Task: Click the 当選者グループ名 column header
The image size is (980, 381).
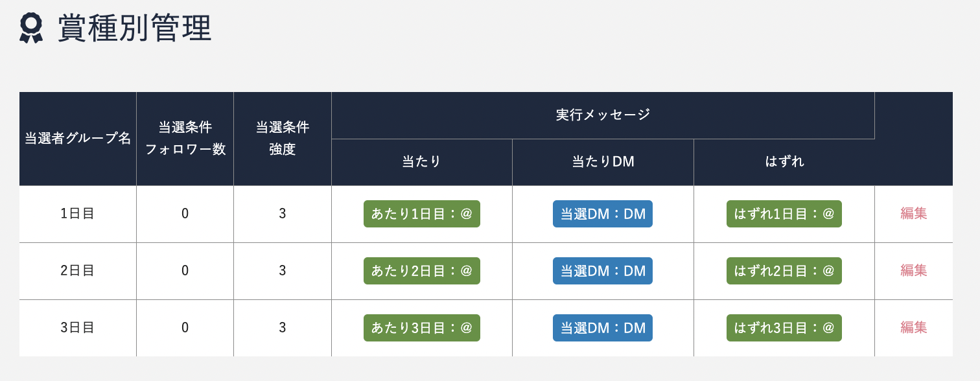Action: (x=78, y=139)
